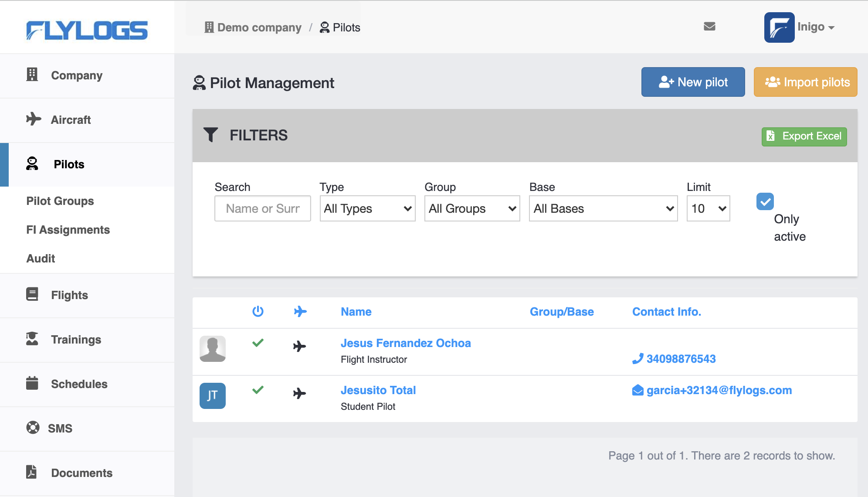This screenshot has width=868, height=497.
Task: Open the All Groups dropdown
Action: coord(472,208)
